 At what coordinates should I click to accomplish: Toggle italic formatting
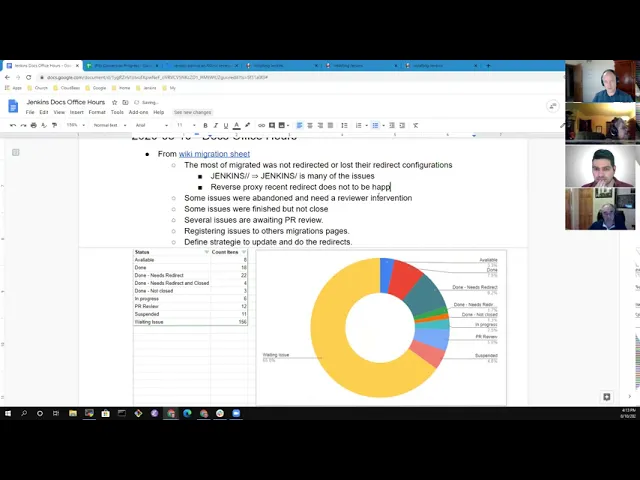pos(216,125)
